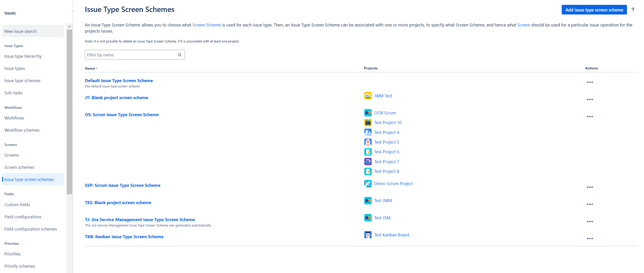Open OS: Scrum Issue Type Screen Scheme
The height and width of the screenshot is (273, 644).
click(x=122, y=115)
